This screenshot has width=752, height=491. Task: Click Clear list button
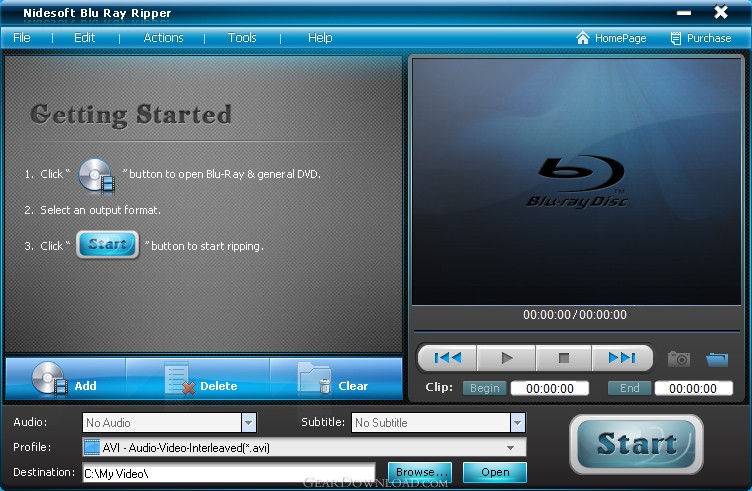336,379
